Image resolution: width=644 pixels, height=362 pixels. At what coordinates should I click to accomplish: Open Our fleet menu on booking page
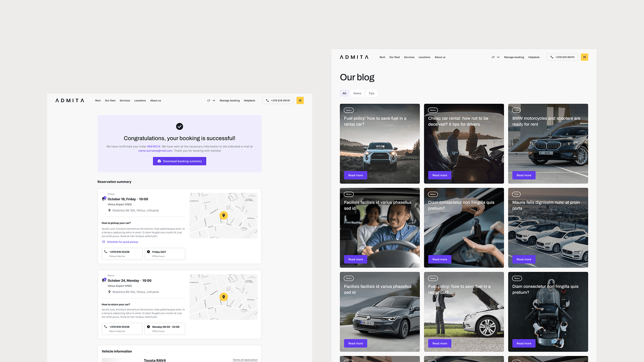click(x=110, y=101)
